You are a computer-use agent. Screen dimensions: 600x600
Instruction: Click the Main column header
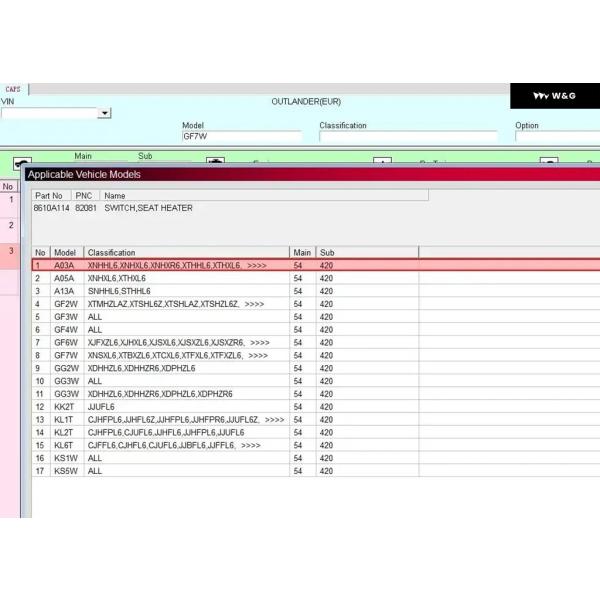click(302, 253)
